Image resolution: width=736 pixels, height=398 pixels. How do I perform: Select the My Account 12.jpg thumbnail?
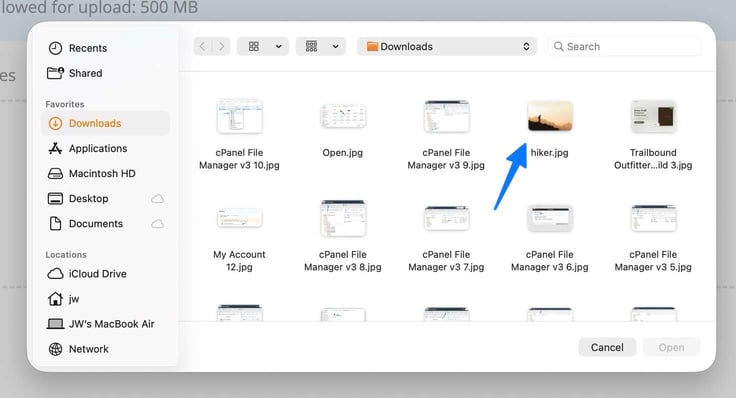[239, 218]
